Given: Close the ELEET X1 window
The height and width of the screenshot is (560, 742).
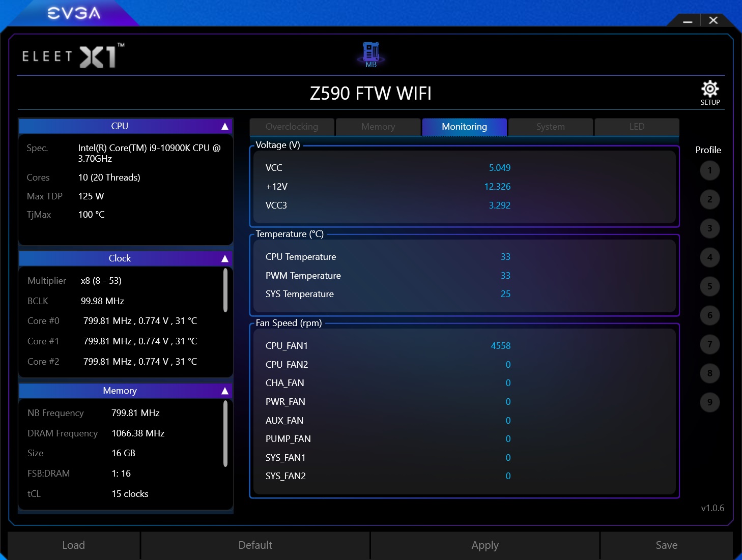Looking at the screenshot, I should click(x=714, y=20).
